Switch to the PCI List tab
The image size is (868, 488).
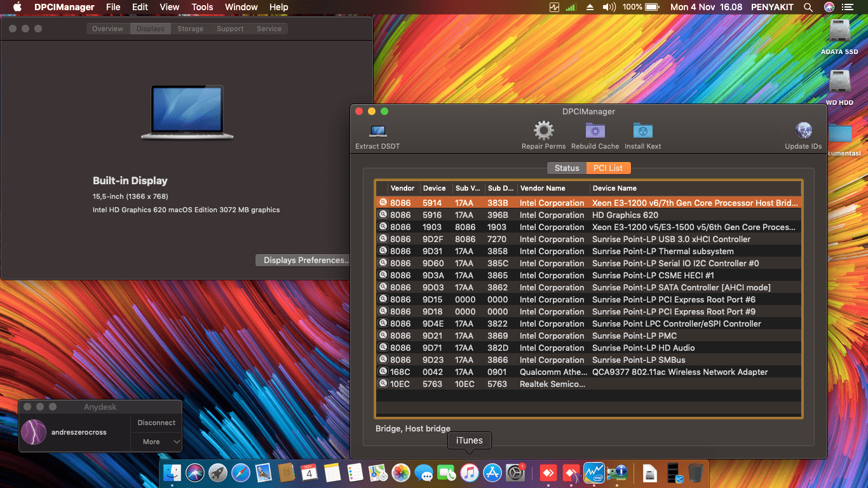(x=607, y=168)
